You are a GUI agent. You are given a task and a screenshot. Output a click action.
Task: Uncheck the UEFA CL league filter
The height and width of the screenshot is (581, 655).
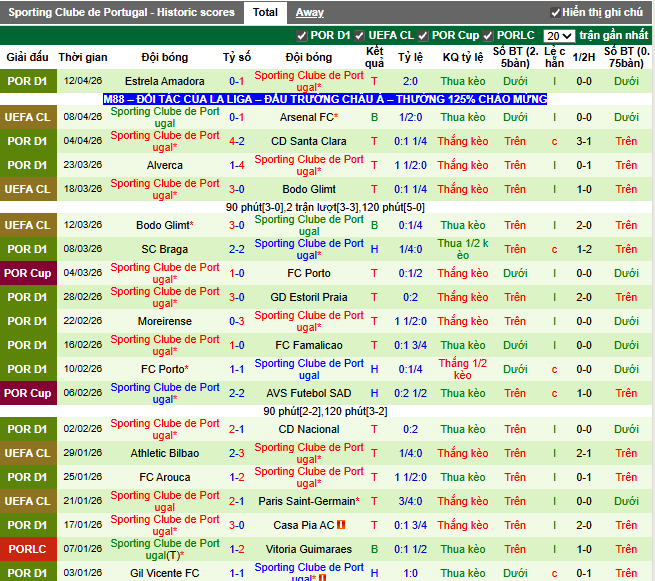coord(361,35)
